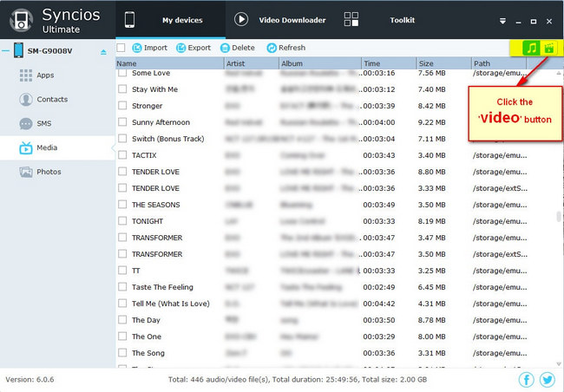The width and height of the screenshot is (564, 392).
Task: Eject the SM-G9008V device
Action: tap(103, 52)
